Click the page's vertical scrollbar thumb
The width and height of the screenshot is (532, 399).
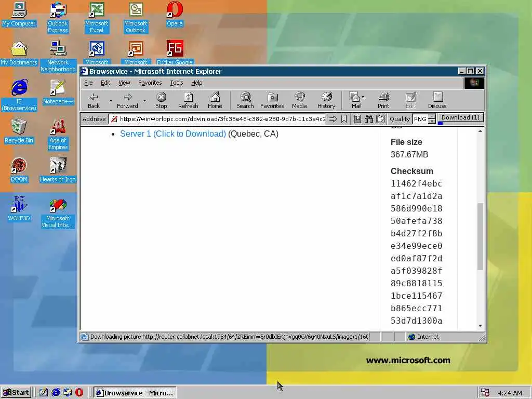pos(480,236)
